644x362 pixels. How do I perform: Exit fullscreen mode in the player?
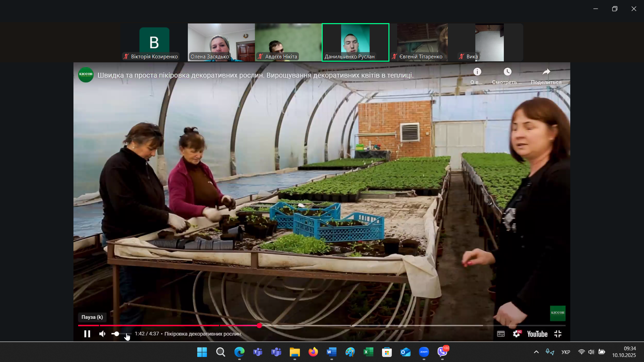(x=558, y=334)
